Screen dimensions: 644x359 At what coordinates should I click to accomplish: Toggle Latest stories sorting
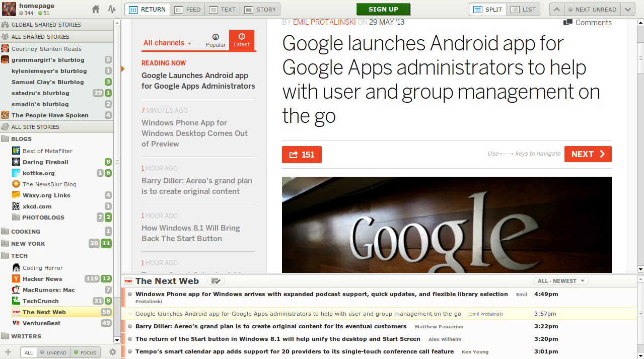242,40
